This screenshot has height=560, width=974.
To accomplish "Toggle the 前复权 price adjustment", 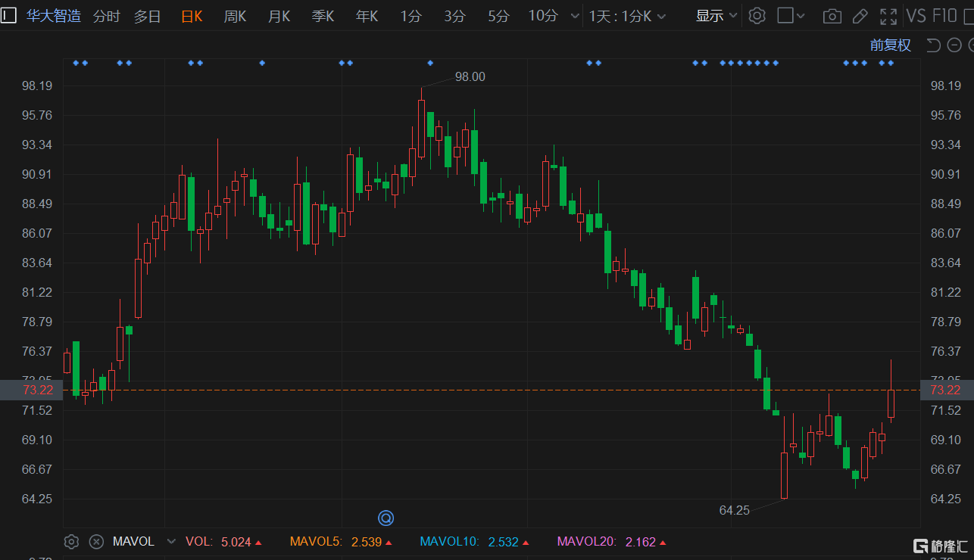I will [890, 45].
